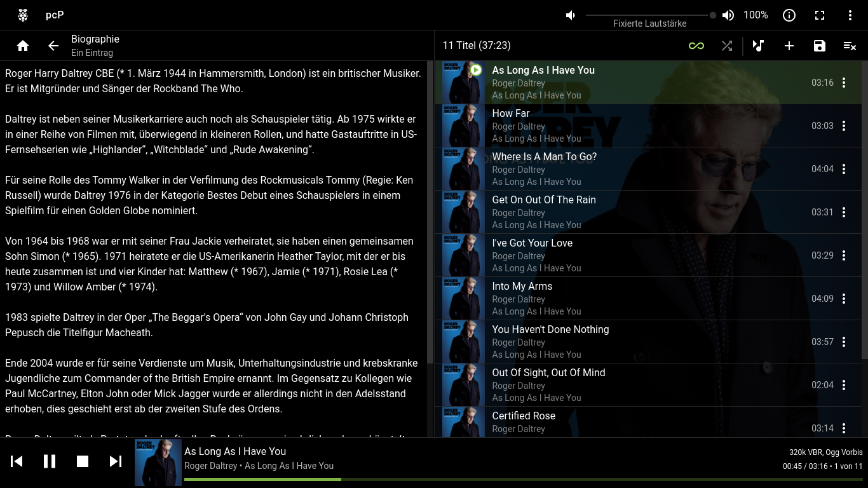The width and height of the screenshot is (868, 488).
Task: Click cover thumbnail of Into My Arms
Action: (x=463, y=299)
